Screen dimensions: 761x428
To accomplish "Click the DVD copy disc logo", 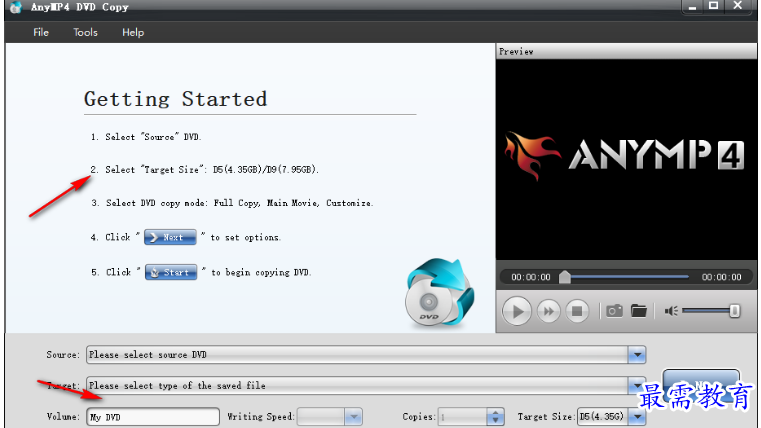I will (x=440, y=293).
